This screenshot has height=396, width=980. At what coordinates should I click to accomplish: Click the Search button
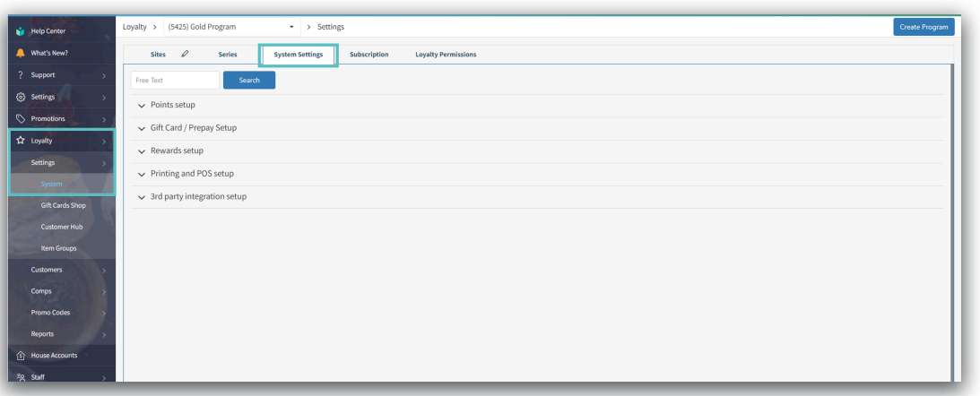coord(248,81)
